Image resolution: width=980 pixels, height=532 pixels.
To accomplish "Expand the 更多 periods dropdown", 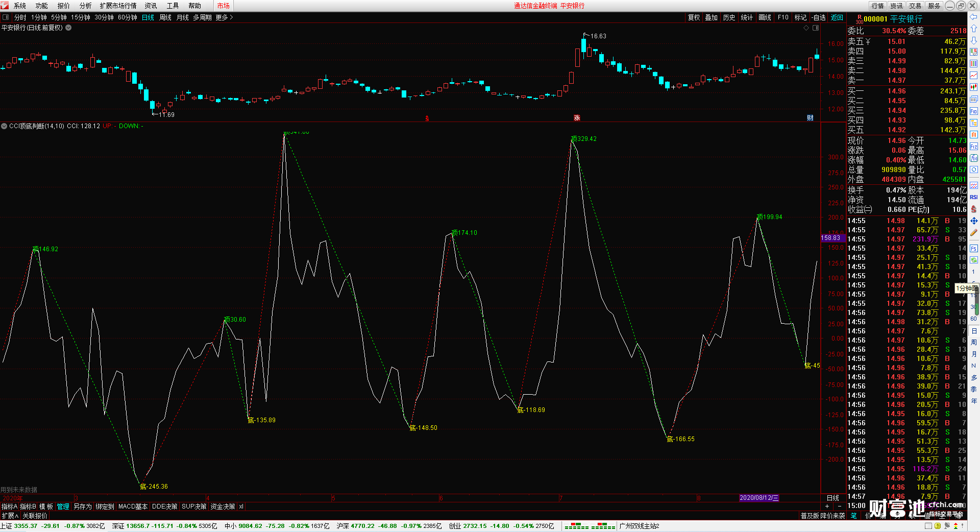I will click(224, 17).
